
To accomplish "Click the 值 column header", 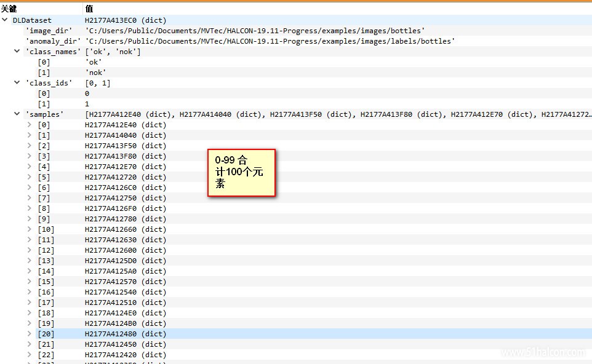I will (89, 9).
